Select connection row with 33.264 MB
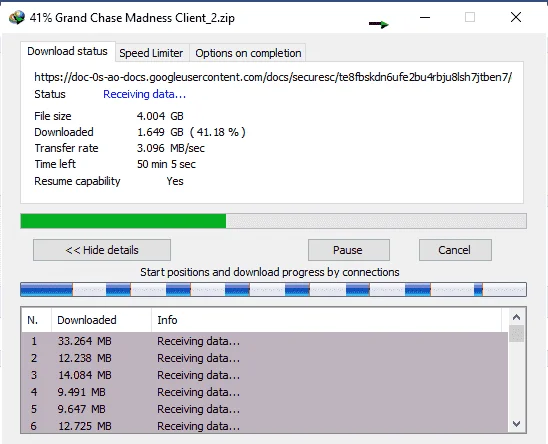The image size is (548, 444). pos(265,341)
